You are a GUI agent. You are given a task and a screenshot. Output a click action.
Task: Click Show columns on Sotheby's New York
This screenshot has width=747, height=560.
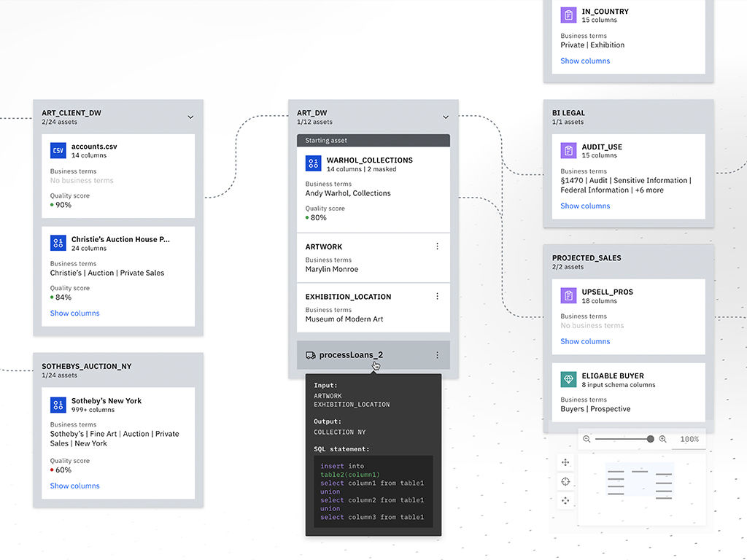coord(74,486)
